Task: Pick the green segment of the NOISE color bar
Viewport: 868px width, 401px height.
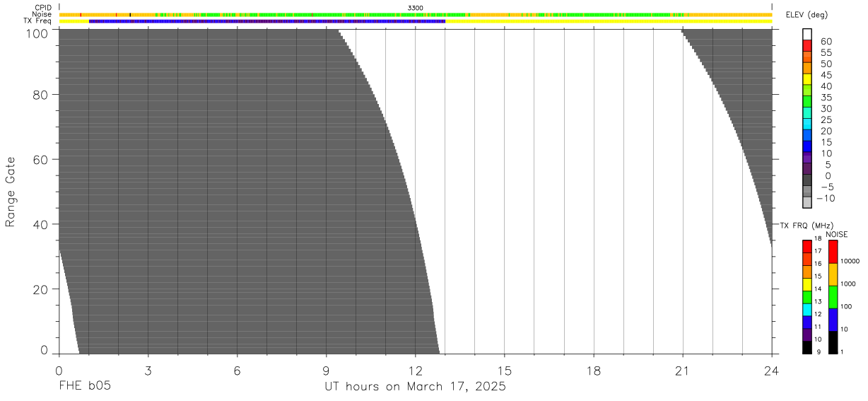Action: pos(833,297)
